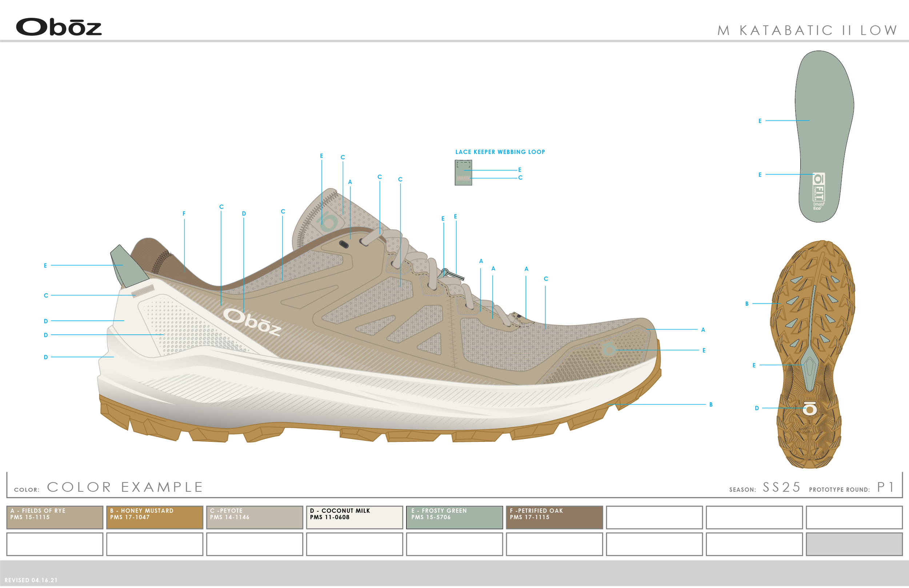Click the D - COCONUT MILK swatch
This screenshot has width=909, height=588.
pyautogui.click(x=355, y=517)
